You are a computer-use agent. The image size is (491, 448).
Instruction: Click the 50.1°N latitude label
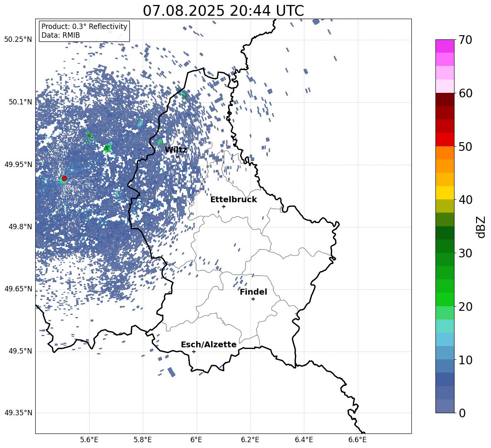[20, 102]
